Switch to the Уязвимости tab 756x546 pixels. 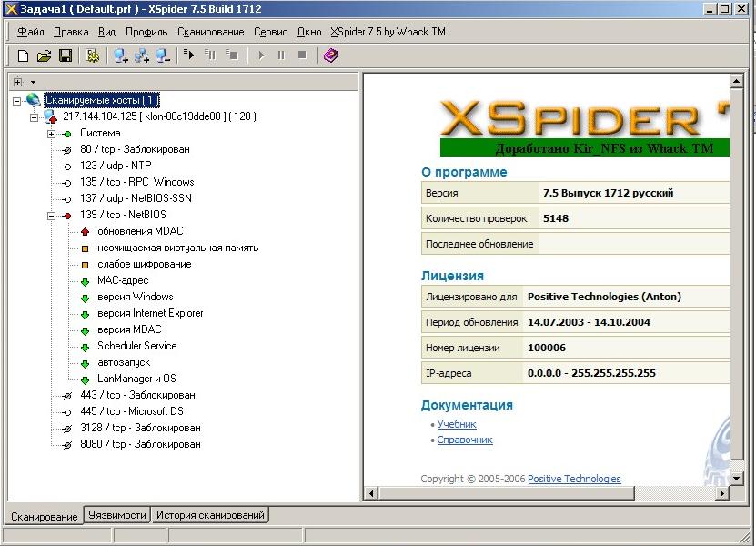[117, 515]
